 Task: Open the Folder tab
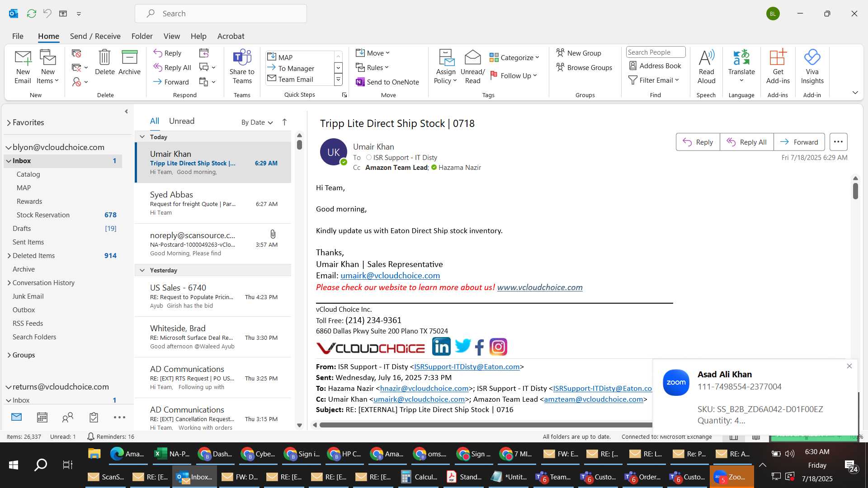(x=142, y=36)
